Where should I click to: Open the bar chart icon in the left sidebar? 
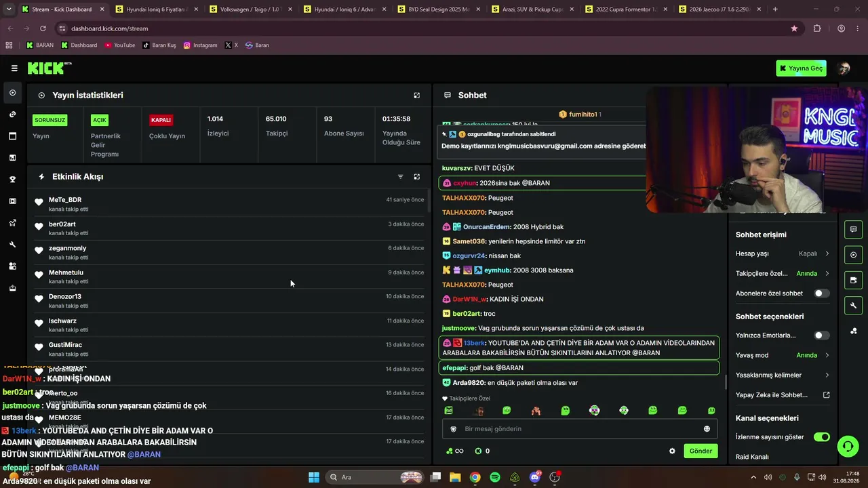pos(12,158)
